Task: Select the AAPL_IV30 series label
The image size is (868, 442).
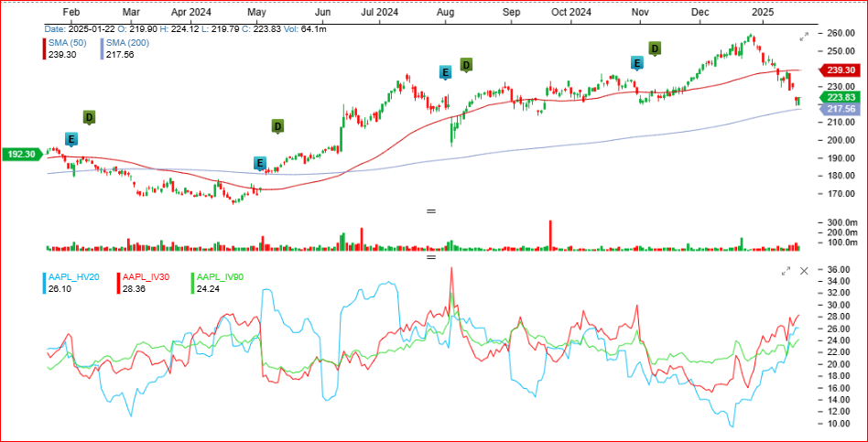Action: [147, 276]
